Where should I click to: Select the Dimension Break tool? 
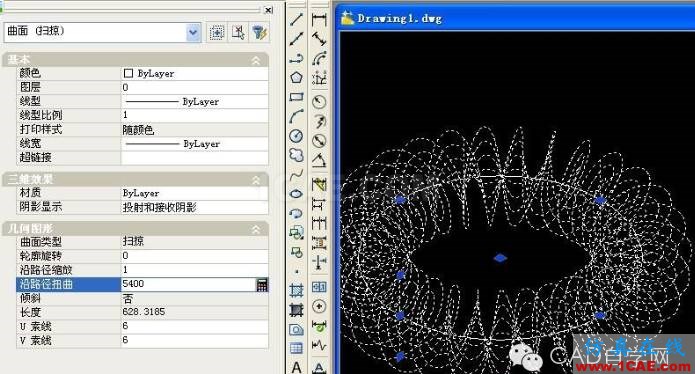(319, 262)
